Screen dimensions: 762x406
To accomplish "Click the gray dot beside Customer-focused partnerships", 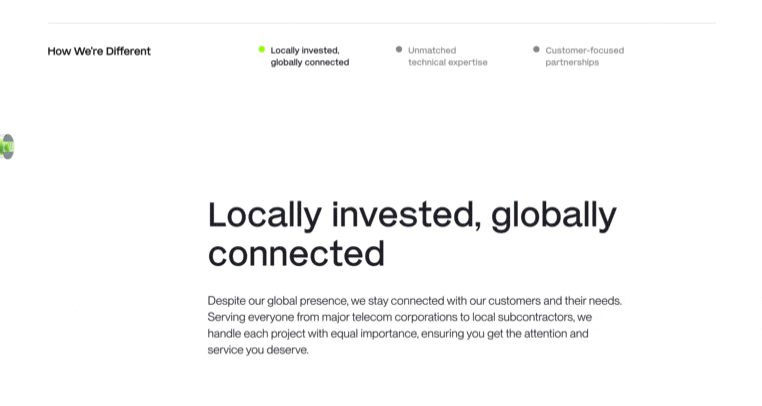I will (x=536, y=49).
